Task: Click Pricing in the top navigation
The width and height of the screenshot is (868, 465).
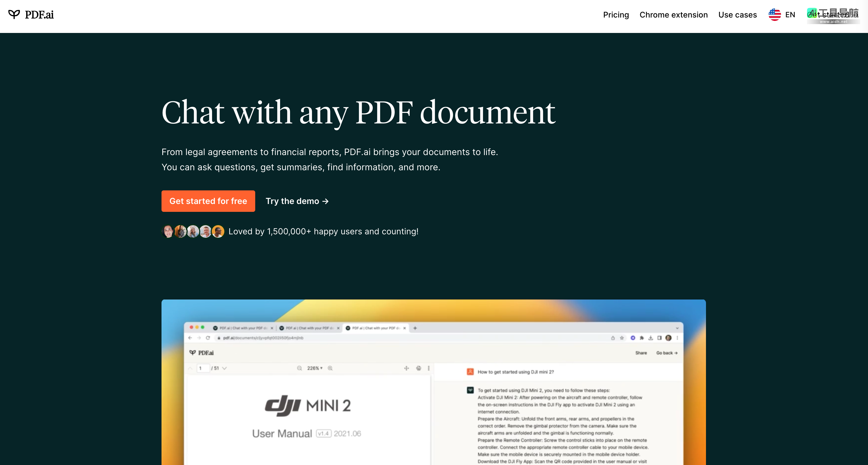Action: [616, 14]
